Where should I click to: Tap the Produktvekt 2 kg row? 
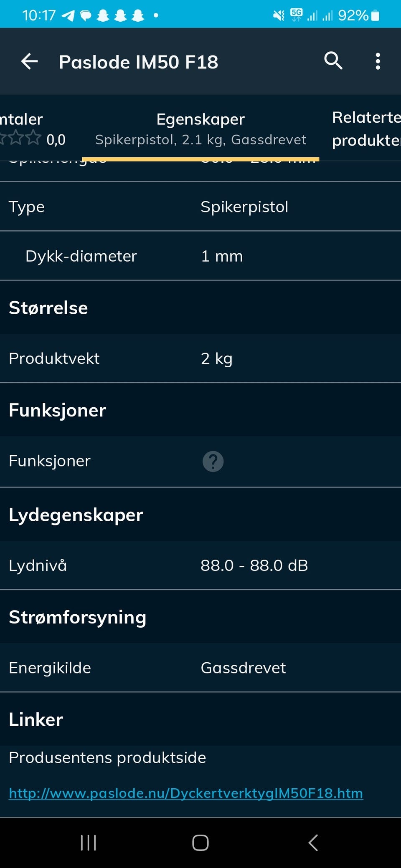[200, 358]
